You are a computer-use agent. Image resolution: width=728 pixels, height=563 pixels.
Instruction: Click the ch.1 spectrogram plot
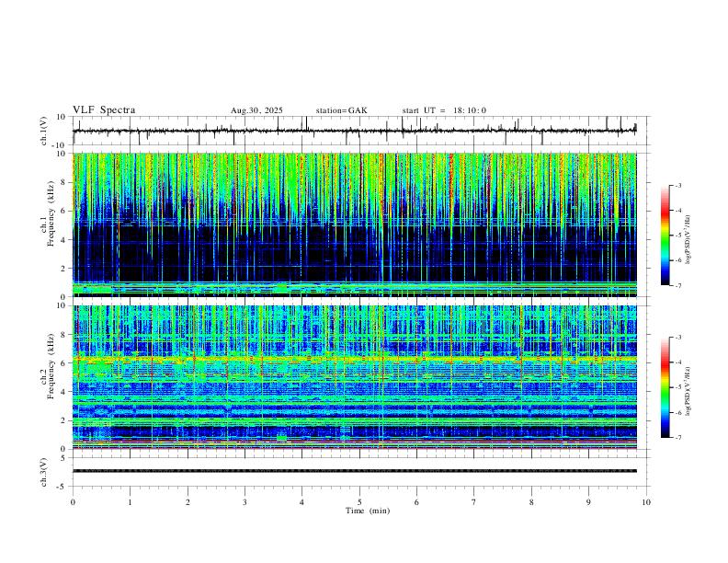tap(355, 224)
